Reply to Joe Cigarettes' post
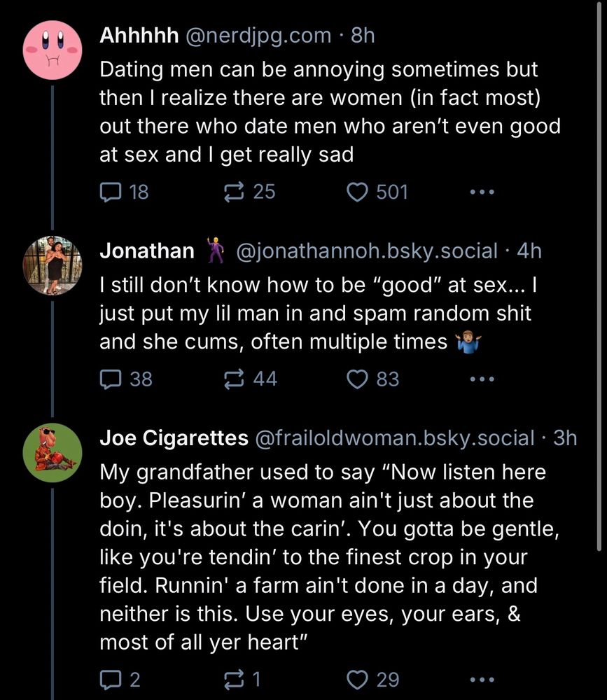The image size is (607, 700). (111, 680)
